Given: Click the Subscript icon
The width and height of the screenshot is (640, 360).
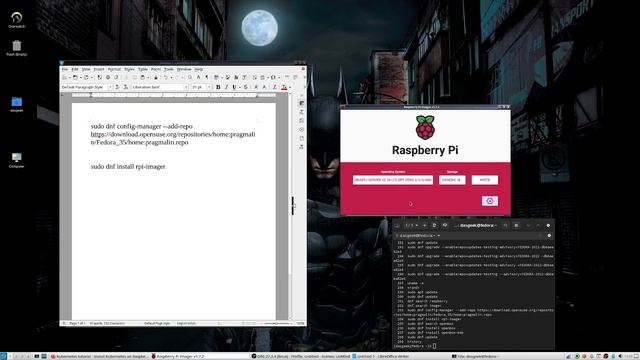Looking at the screenshot, I should click(264, 87).
